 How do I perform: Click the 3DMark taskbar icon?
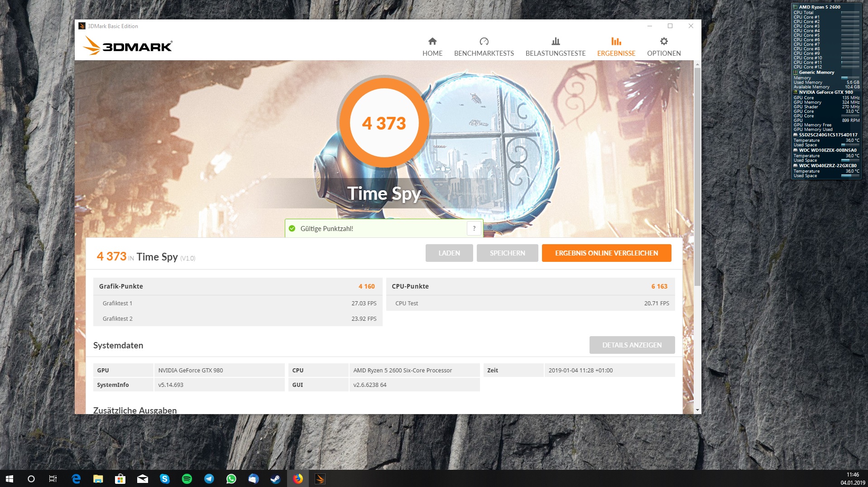(320, 479)
